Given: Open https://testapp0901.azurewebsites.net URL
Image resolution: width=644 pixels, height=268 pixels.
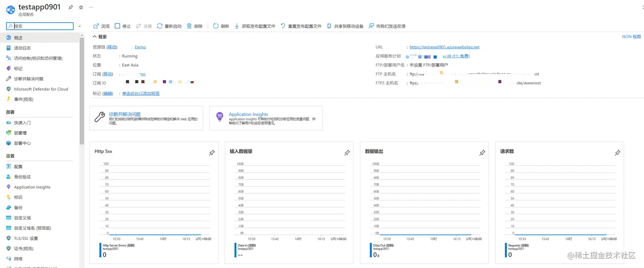Looking at the screenshot, I should 444,47.
